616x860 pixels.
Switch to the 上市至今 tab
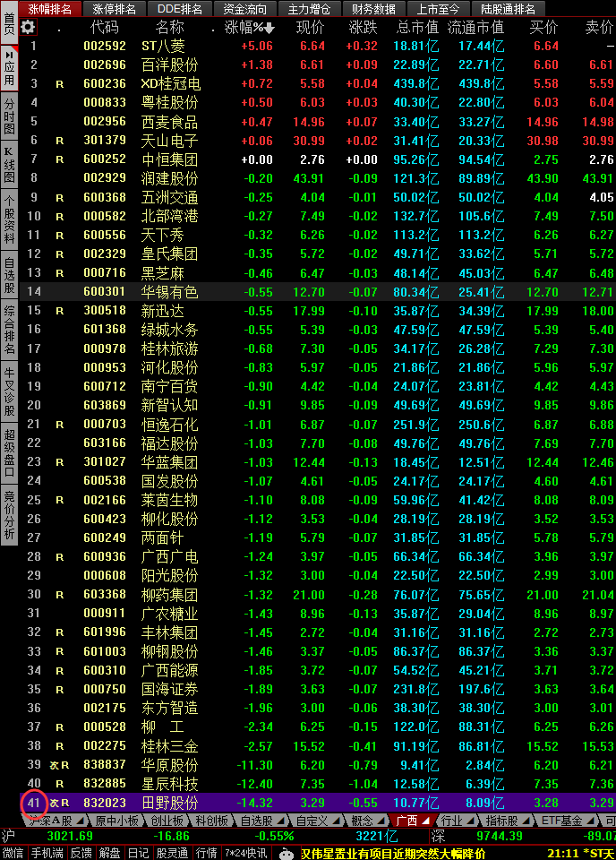(438, 9)
